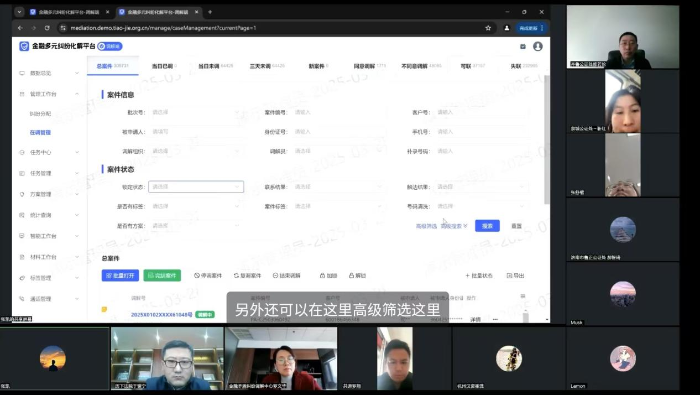This screenshot has height=395, width=700.
Task: Click the 统计查询 sidebar icon
Action: point(22,215)
